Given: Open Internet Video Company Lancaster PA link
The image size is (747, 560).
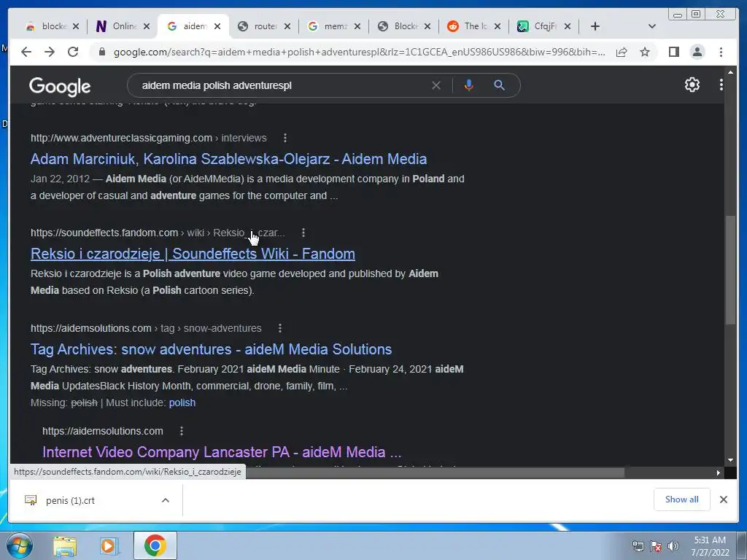Looking at the screenshot, I should [222, 452].
